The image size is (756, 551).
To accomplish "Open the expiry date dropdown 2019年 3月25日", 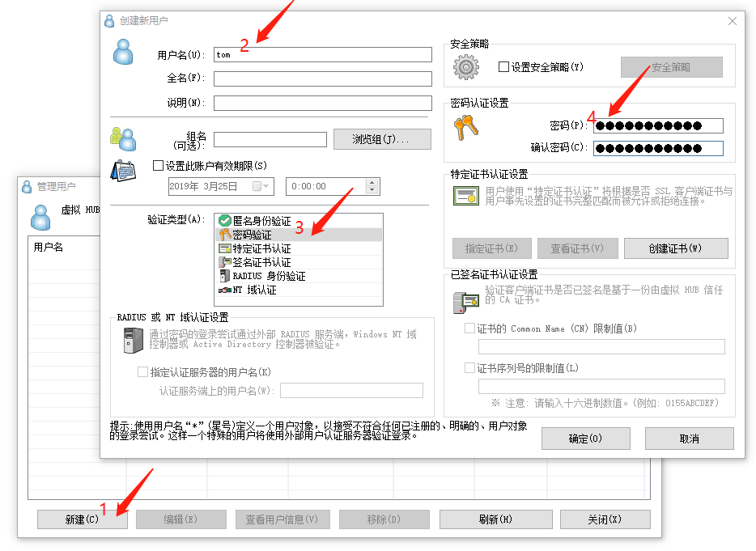I will coord(261,186).
